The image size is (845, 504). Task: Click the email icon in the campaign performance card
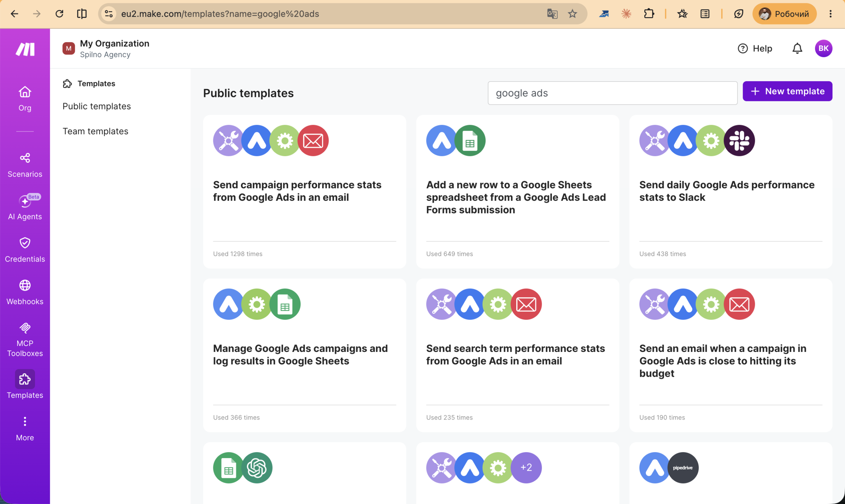(x=313, y=140)
